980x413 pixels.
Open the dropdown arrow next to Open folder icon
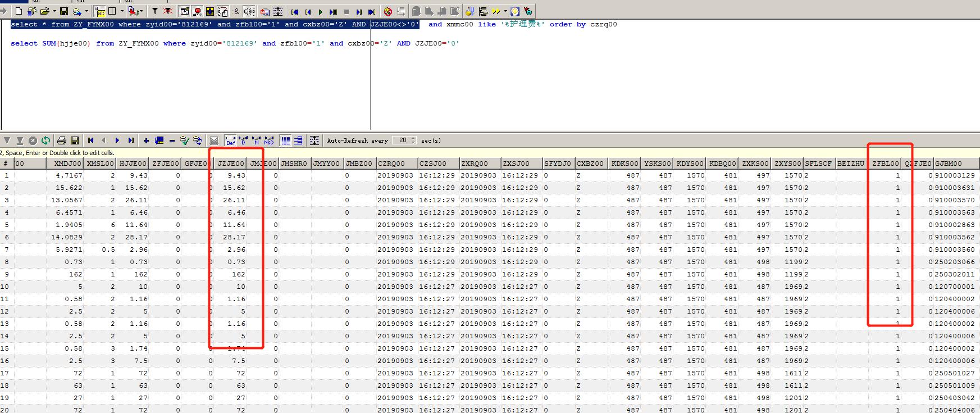54,11
